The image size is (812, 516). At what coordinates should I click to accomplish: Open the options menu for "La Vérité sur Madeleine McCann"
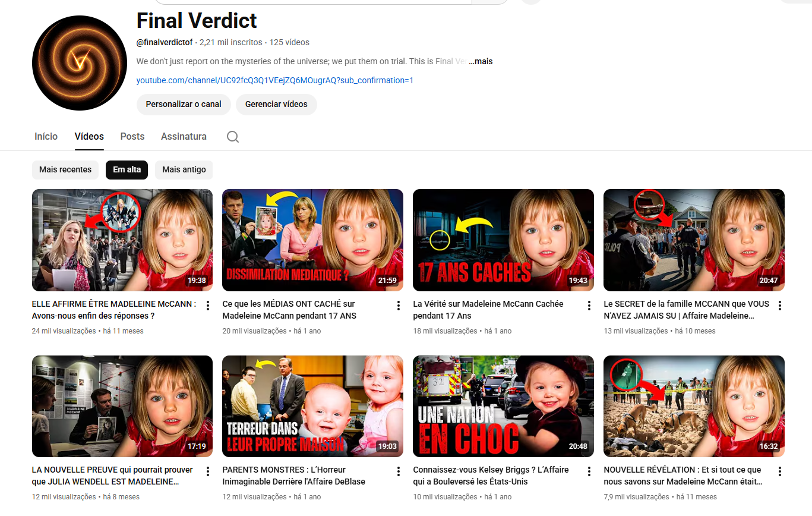coord(588,305)
